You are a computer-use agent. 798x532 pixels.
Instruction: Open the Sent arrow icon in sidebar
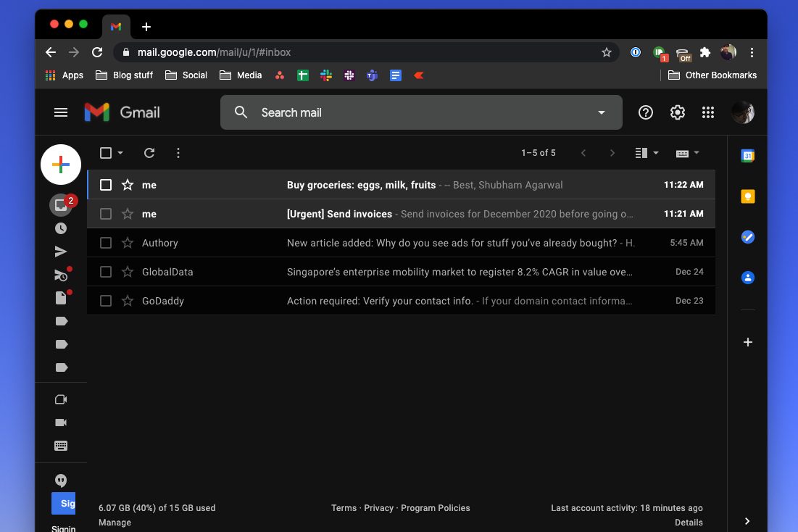pos(61,252)
